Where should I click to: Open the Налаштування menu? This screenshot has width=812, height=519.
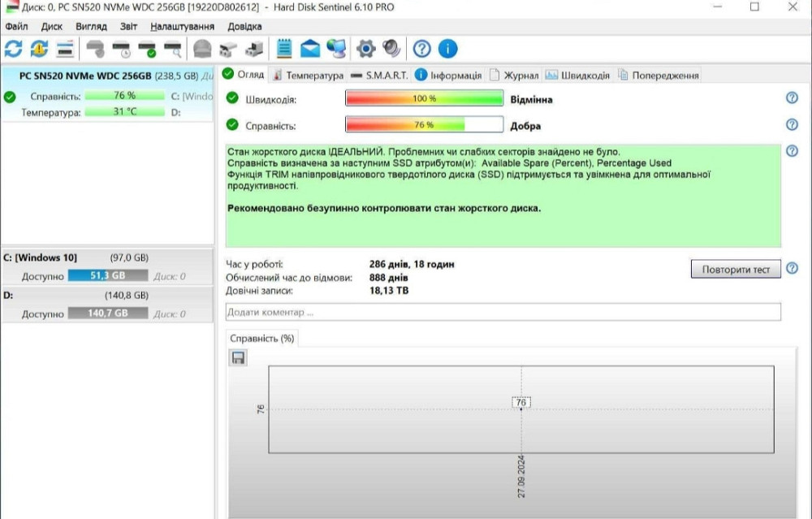coord(182,26)
